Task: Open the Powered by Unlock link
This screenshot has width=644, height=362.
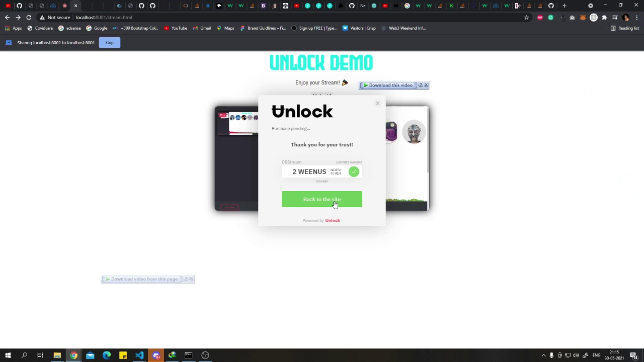Action: (x=321, y=220)
